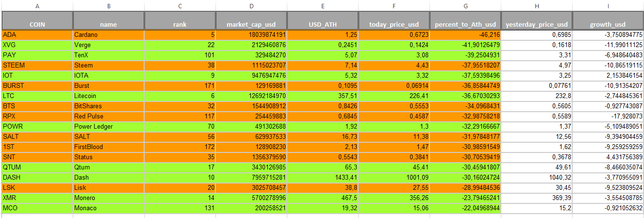
Task: Select market cap cell 7959715281
Action: click(251, 178)
